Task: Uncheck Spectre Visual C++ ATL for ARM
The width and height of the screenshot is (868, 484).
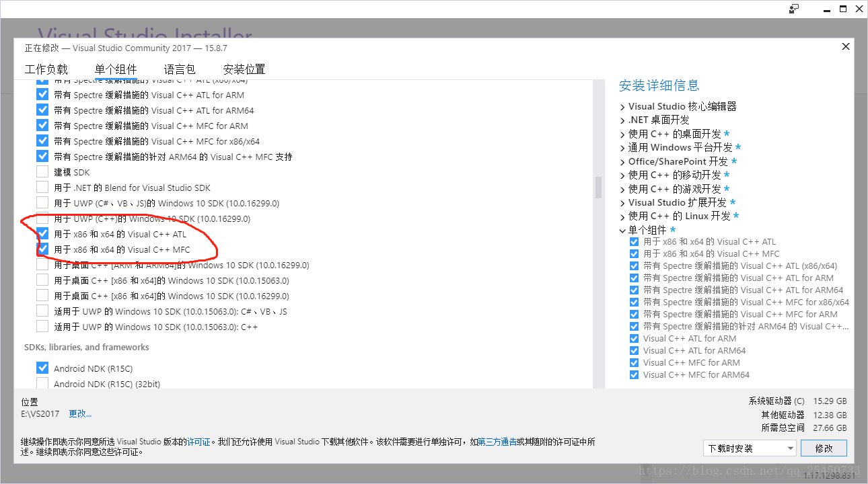Action: 42,95
